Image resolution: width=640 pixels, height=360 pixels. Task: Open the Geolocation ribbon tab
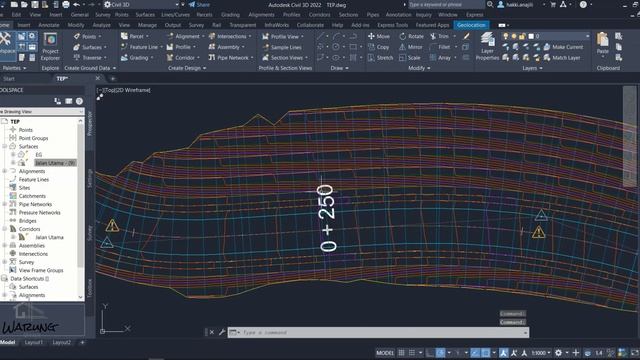[471, 25]
